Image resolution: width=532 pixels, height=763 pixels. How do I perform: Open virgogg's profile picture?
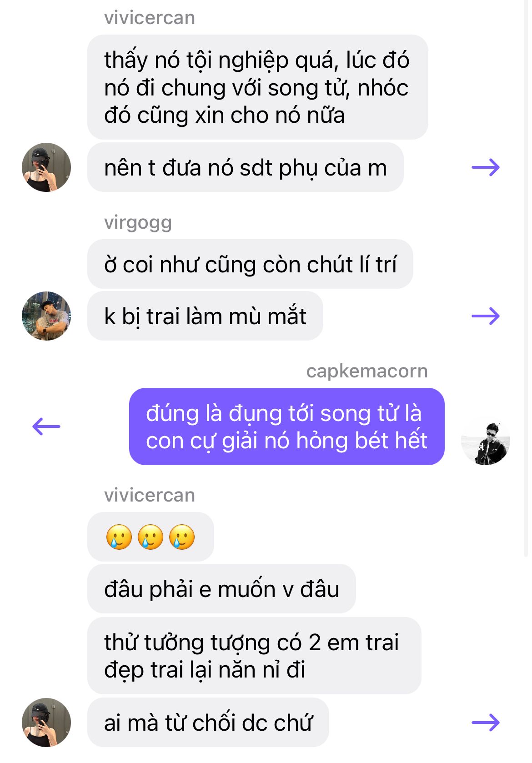click(x=46, y=316)
